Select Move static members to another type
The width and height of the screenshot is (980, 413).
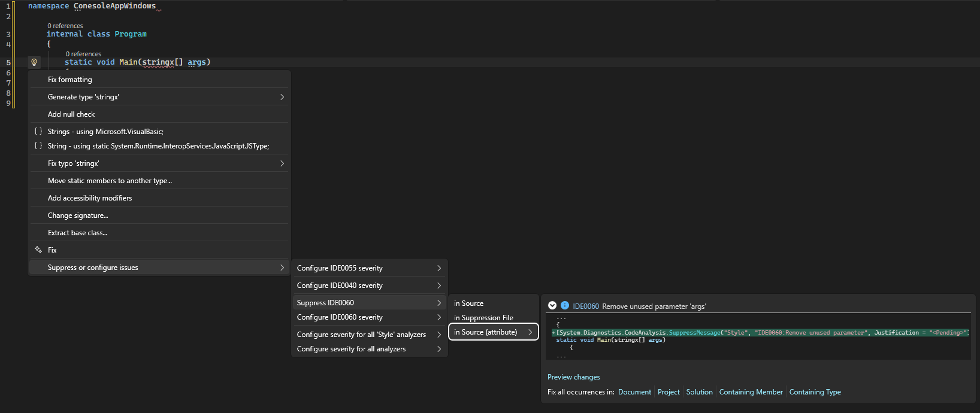(x=110, y=181)
